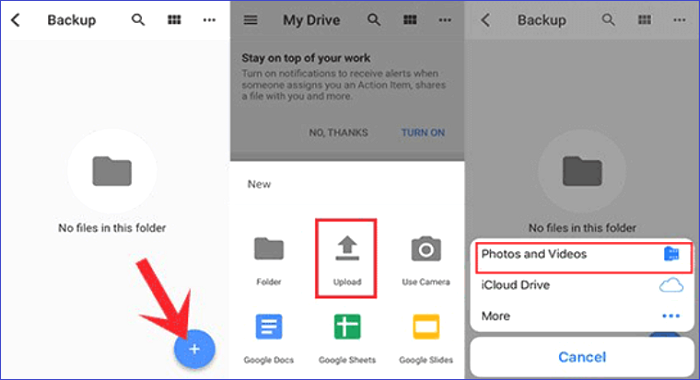Open more options in left Backup screen
Viewport: 700px width, 380px height.
209,20
